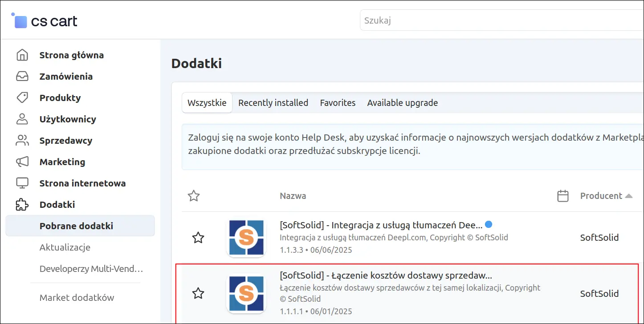Switch to Available upgrade tab
This screenshot has height=324, width=644.
(403, 103)
